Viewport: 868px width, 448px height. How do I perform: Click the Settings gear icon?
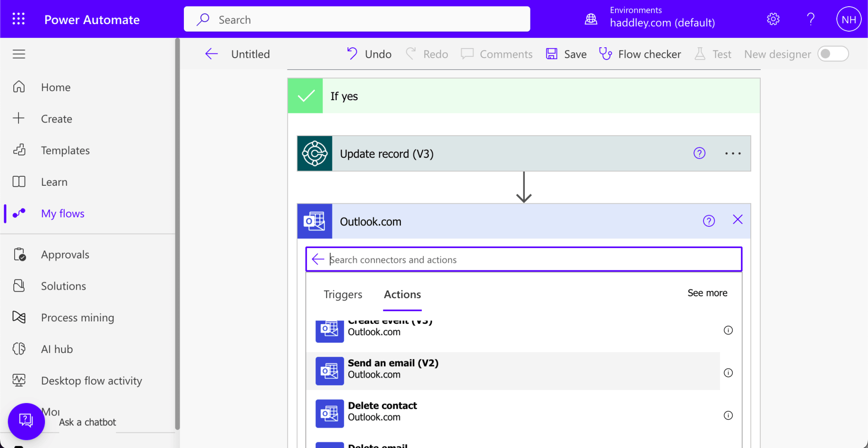click(x=773, y=19)
